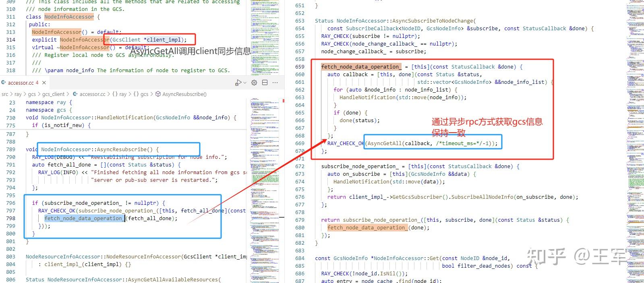
Task: Click line number 659 in right editor gutter
Action: click(300, 67)
